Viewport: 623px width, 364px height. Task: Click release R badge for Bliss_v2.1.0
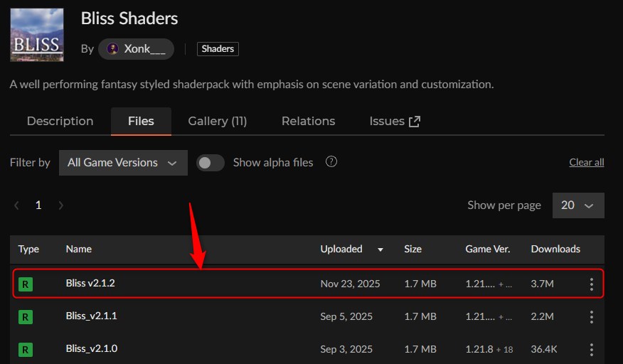(x=26, y=349)
